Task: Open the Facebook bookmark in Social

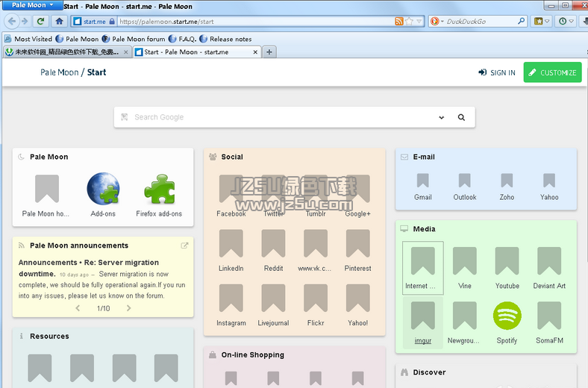Action: [x=231, y=195]
